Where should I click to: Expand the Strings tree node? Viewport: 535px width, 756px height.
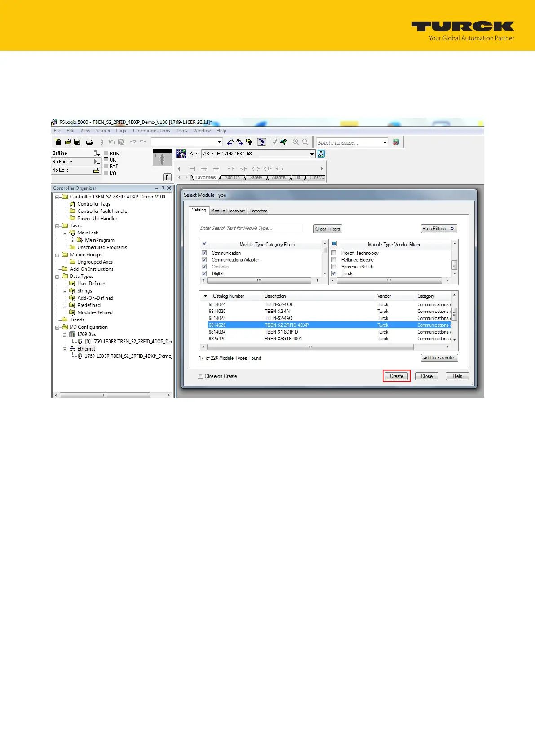(65, 291)
